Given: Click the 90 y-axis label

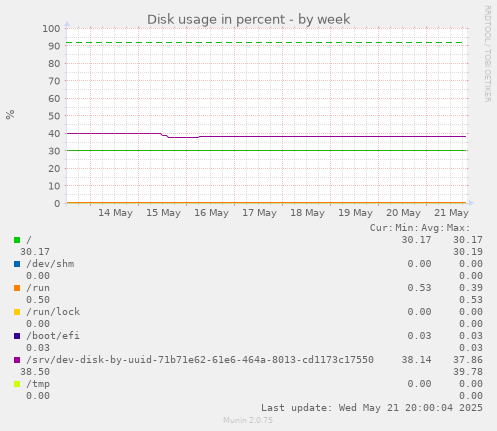Looking at the screenshot, I should pyautogui.click(x=54, y=46).
